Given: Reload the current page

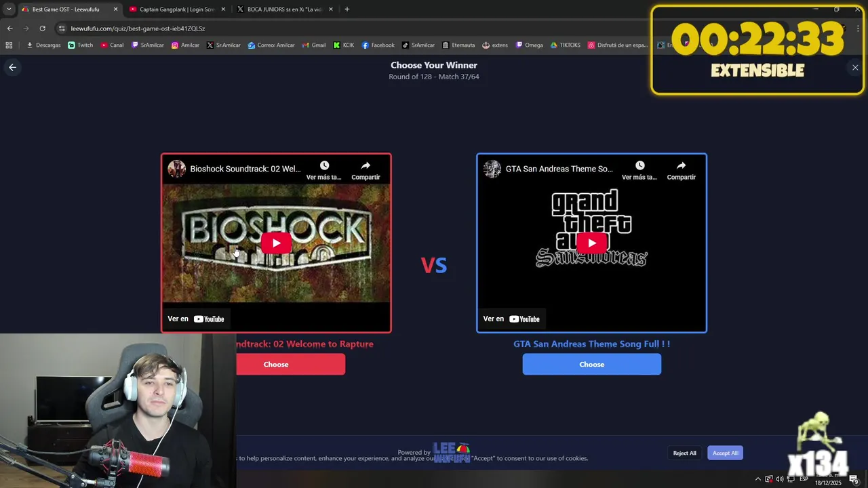Looking at the screenshot, I should point(42,28).
